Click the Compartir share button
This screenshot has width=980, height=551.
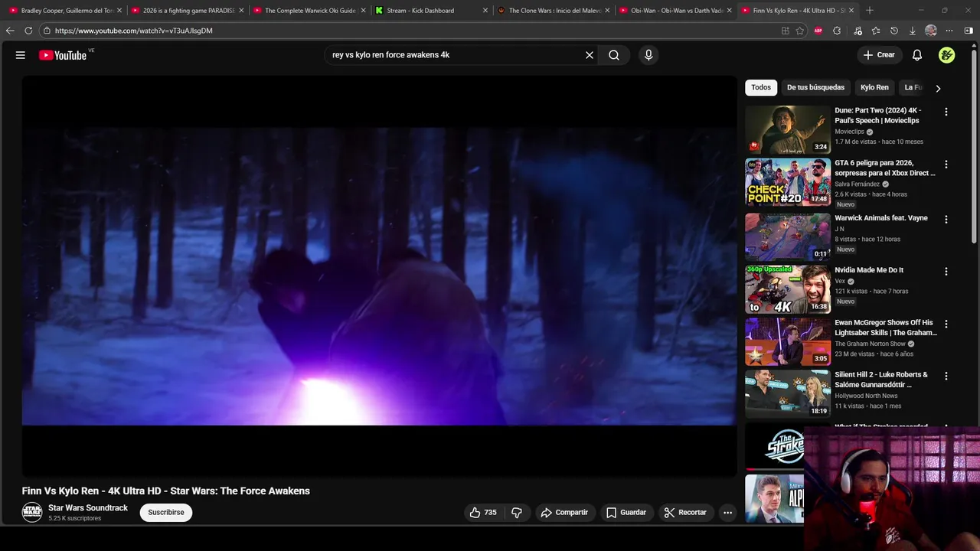[x=564, y=513]
